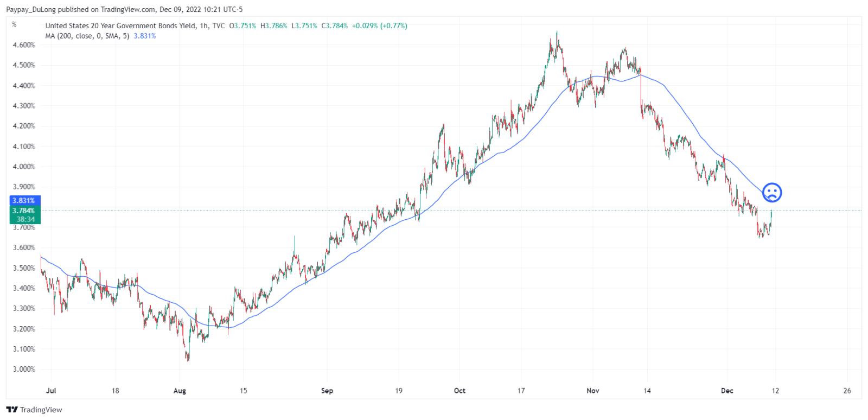Click the 4.100% price axis label

tap(24, 147)
